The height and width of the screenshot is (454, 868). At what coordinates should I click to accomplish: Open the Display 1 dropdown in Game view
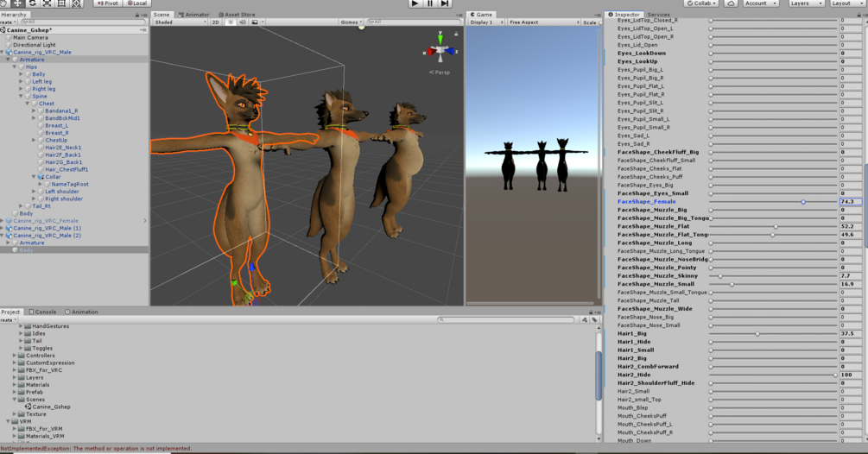486,22
